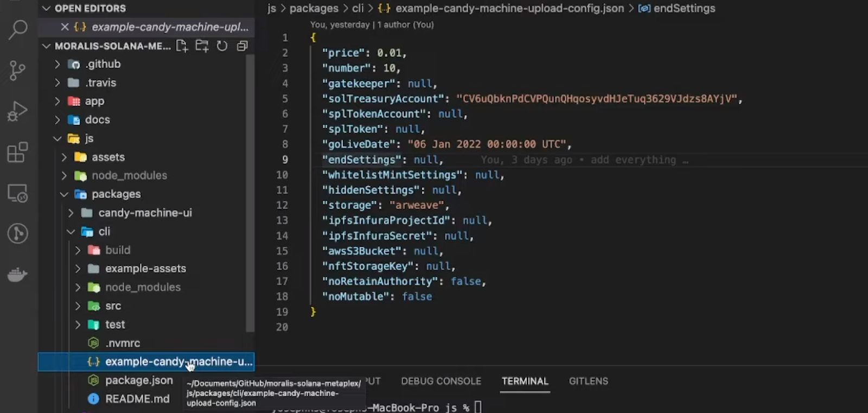
Task: Open the Remote Explorer view
Action: [18, 193]
